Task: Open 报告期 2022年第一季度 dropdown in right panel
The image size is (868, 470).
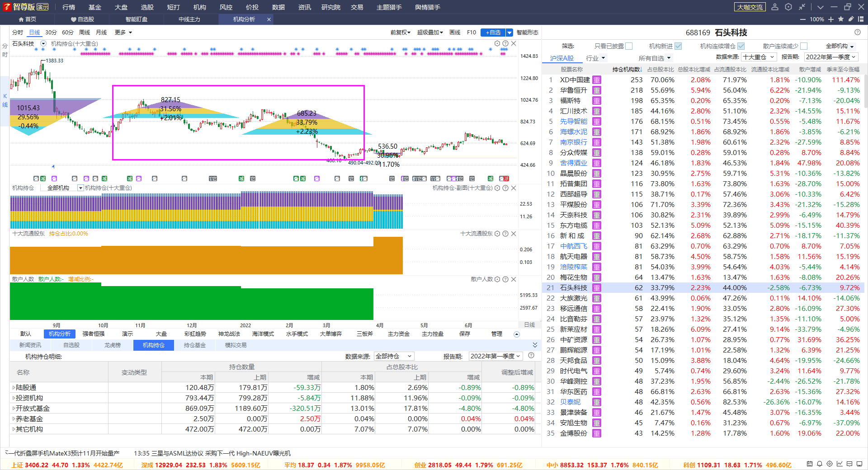Action: point(831,57)
